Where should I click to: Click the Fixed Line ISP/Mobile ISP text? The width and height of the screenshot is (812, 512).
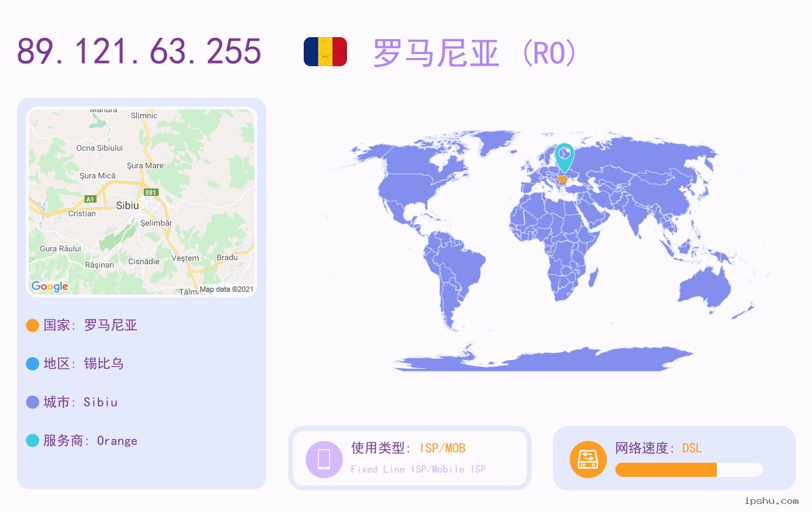(x=418, y=469)
